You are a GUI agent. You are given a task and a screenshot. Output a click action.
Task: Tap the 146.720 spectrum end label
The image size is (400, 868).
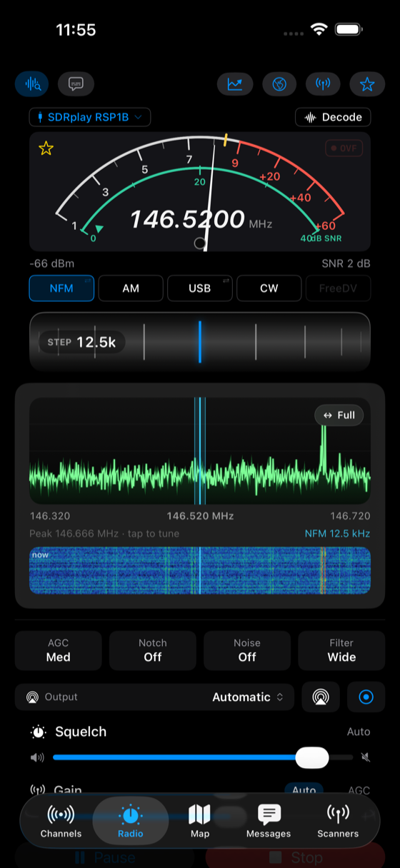[350, 515]
